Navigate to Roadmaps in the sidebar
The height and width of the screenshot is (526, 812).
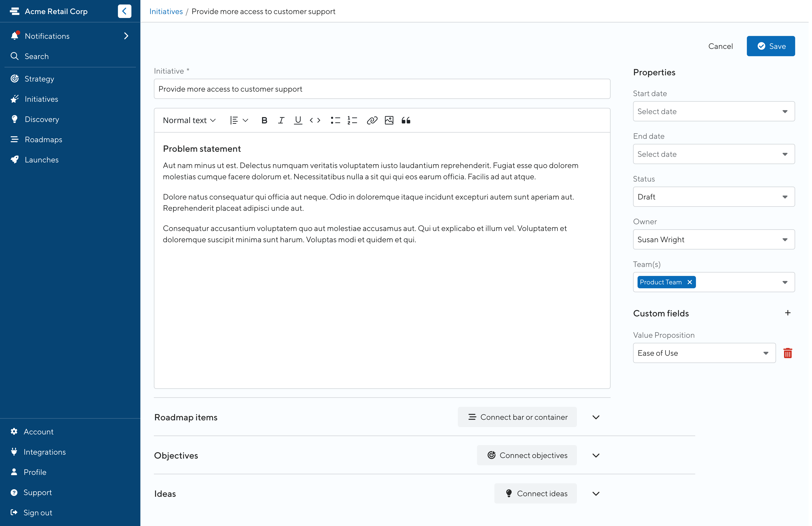point(43,139)
